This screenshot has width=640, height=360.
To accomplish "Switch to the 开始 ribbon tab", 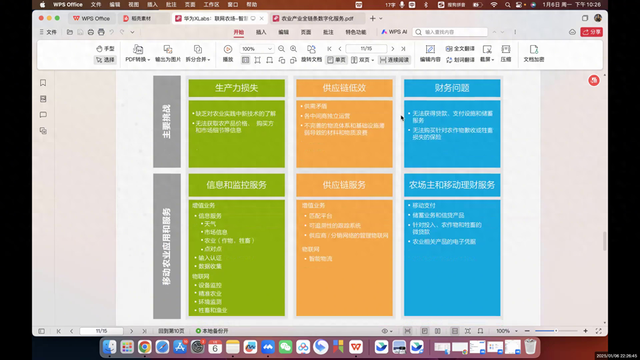I will tap(238, 32).
